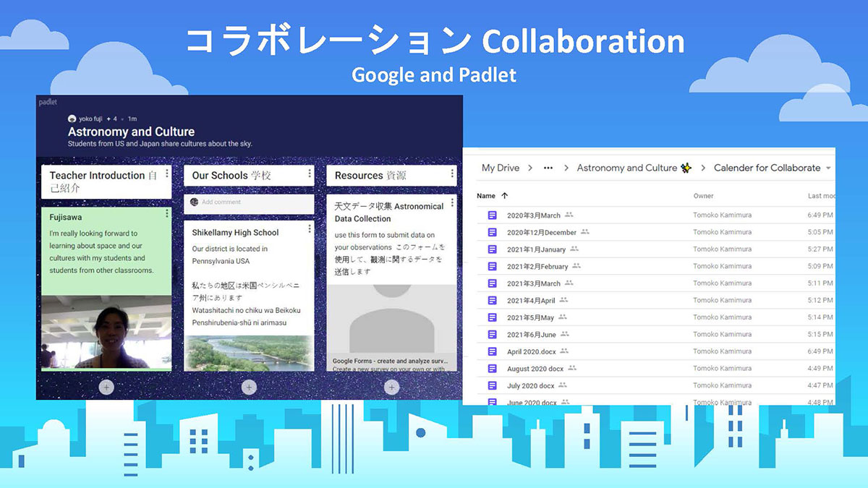Add a post under Our Schools column
The image size is (868, 488).
coord(249,388)
